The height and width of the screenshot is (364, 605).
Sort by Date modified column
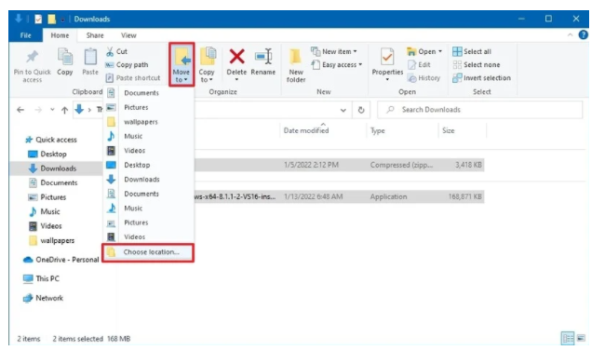pyautogui.click(x=306, y=130)
